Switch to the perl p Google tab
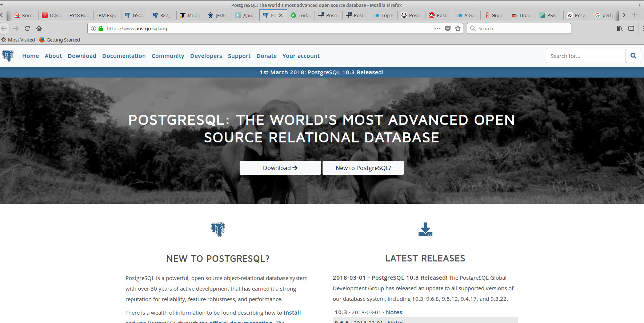This screenshot has height=323, width=644. [x=605, y=15]
